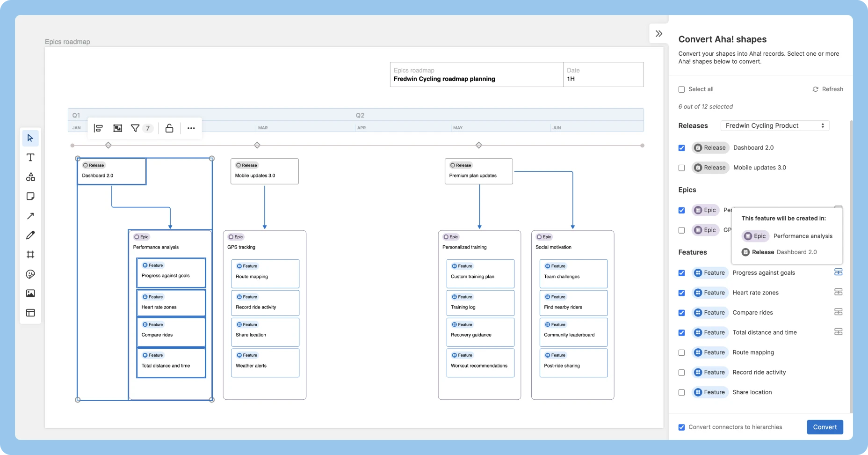868x455 pixels.
Task: Open the Sticker tool
Action: coord(30,274)
